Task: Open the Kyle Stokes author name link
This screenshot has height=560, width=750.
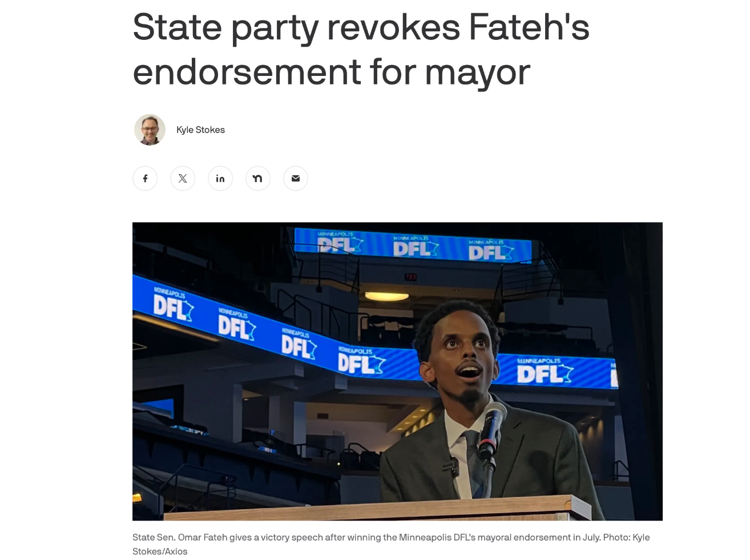Action: pyautogui.click(x=200, y=130)
